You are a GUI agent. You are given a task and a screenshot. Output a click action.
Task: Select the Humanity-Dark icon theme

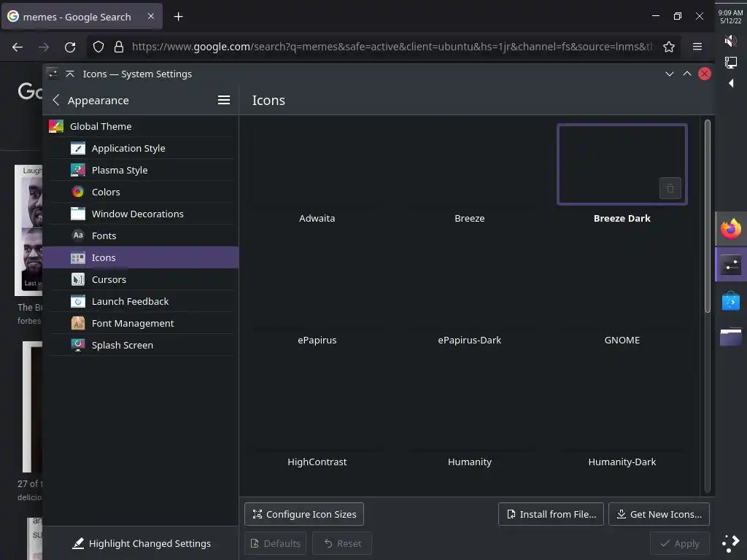(x=622, y=418)
